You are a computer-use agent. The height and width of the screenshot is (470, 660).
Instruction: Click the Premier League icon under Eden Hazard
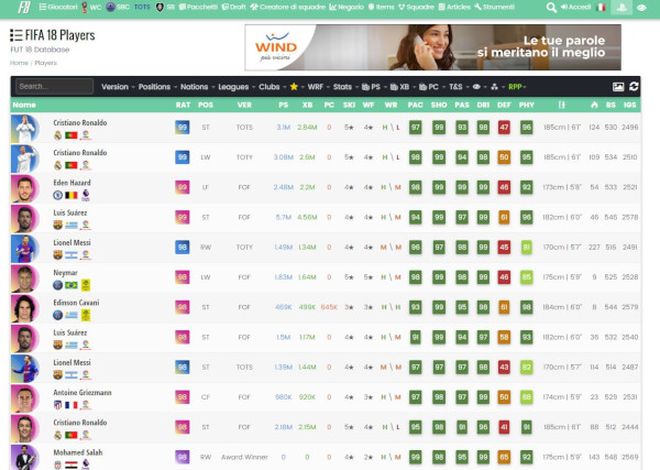point(85,195)
